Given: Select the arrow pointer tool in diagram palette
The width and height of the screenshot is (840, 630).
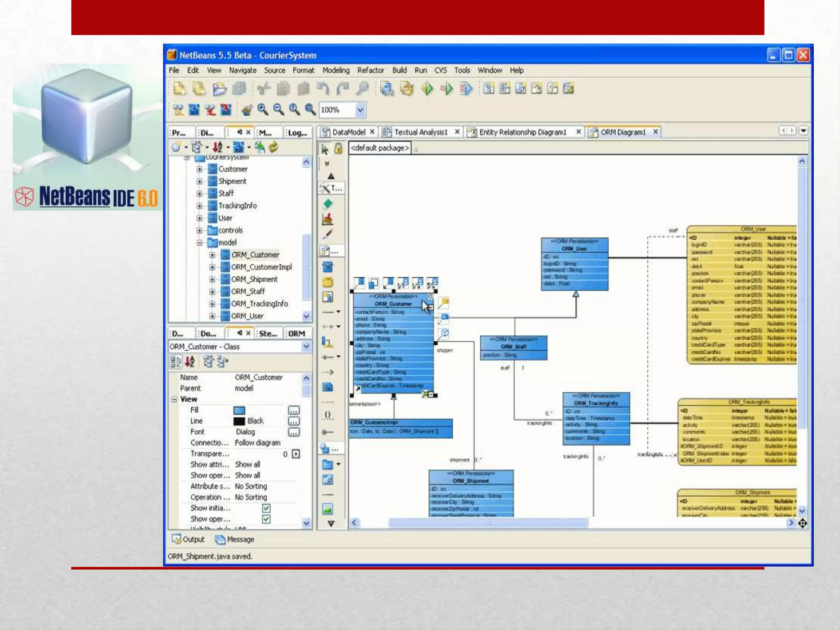Looking at the screenshot, I should pos(325,149).
